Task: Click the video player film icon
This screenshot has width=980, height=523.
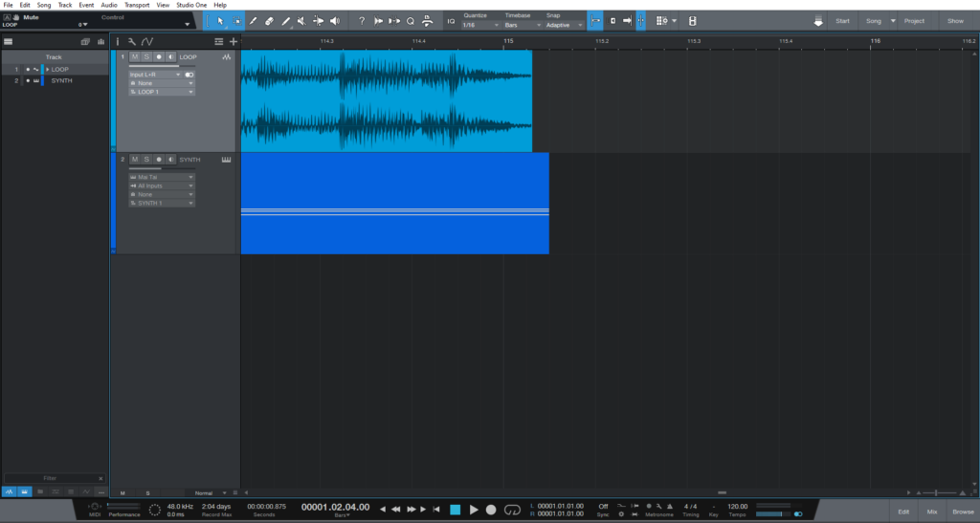Action: 692,21
